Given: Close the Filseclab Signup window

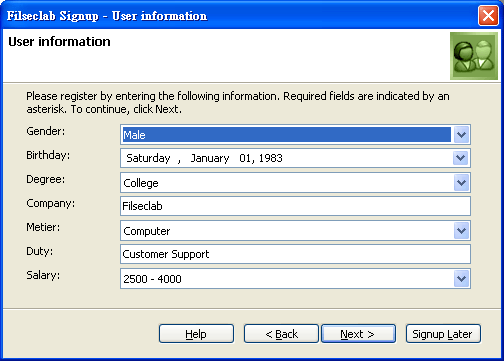Looking at the screenshot, I should coord(488,15).
